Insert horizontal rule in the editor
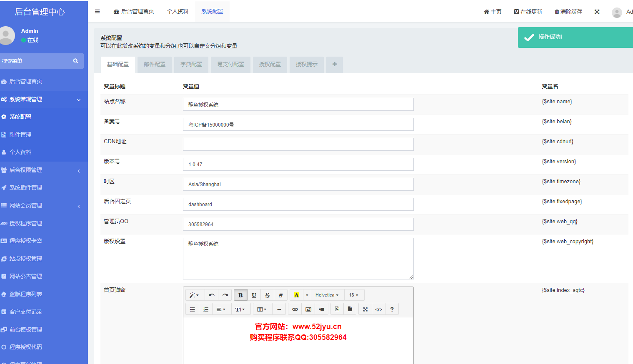 (x=279, y=309)
